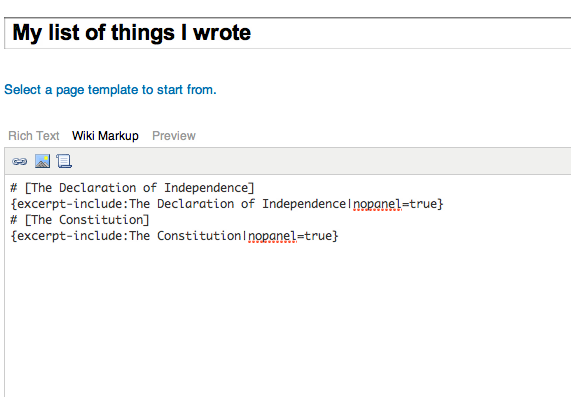Click misspelled 'nopanel' in the Constitution macro line
571x397 pixels.
(272, 236)
